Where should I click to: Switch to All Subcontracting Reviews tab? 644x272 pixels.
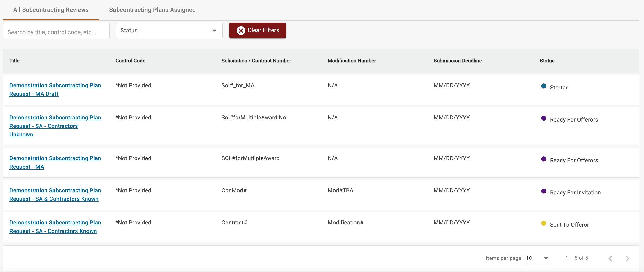51,10
